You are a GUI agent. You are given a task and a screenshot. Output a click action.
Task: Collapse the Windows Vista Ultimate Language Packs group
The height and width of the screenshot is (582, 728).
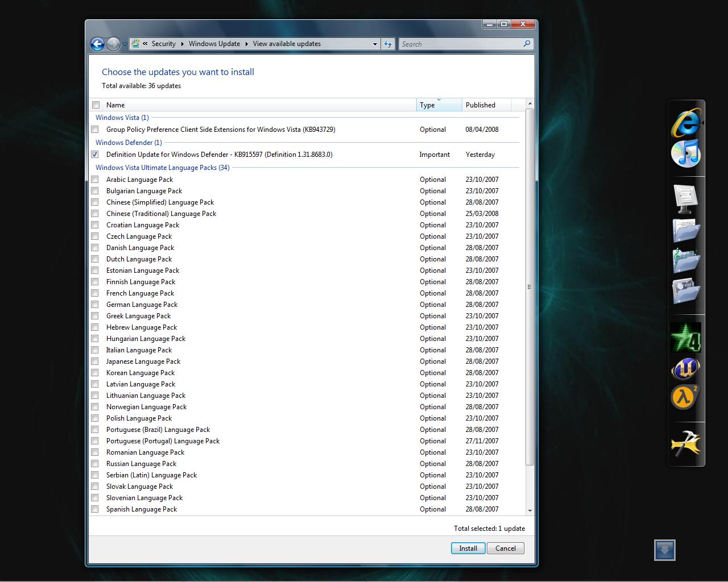click(x=163, y=168)
